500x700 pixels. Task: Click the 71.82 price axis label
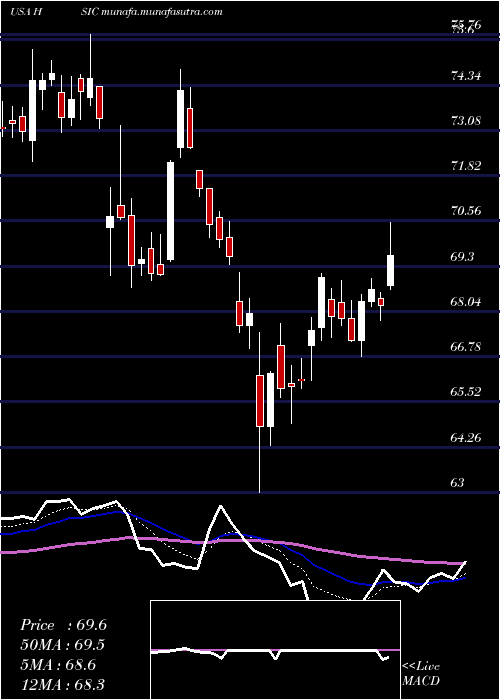point(467,166)
